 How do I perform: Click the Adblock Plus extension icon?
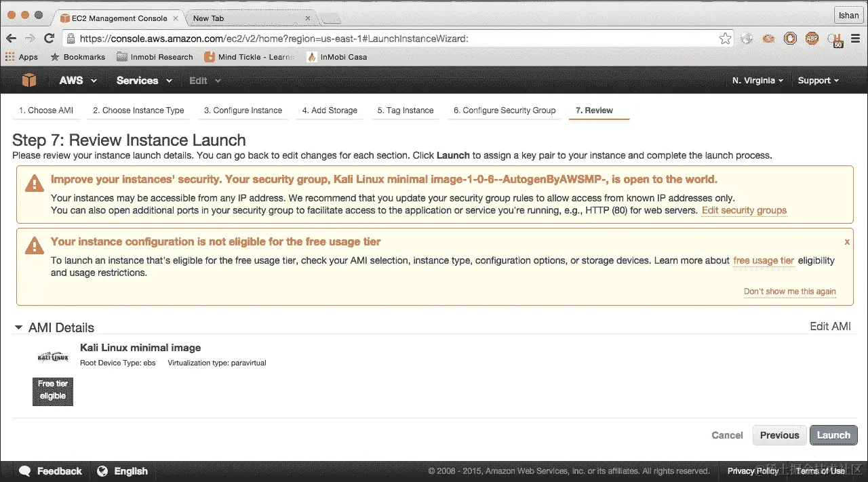coord(812,39)
